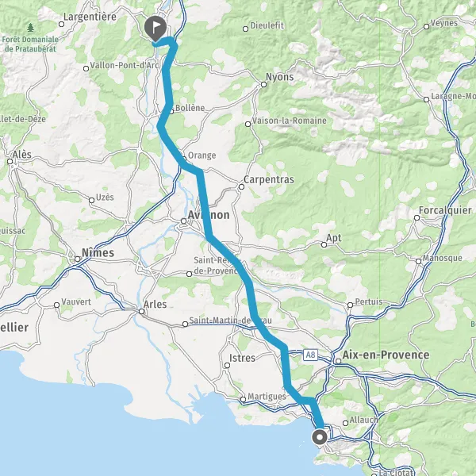Select the Istres town label
The width and height of the screenshot is (476, 476).
pyautogui.click(x=242, y=358)
